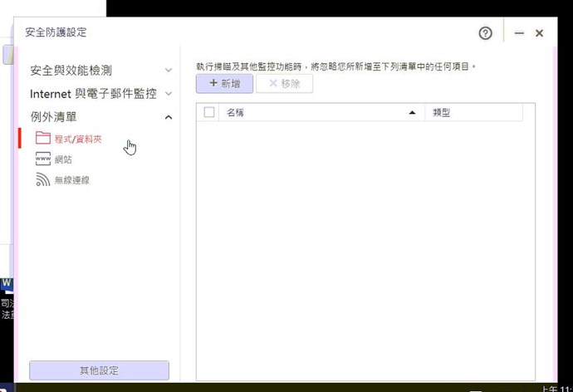Click the 移除 remove button
573x392 pixels.
284,84
